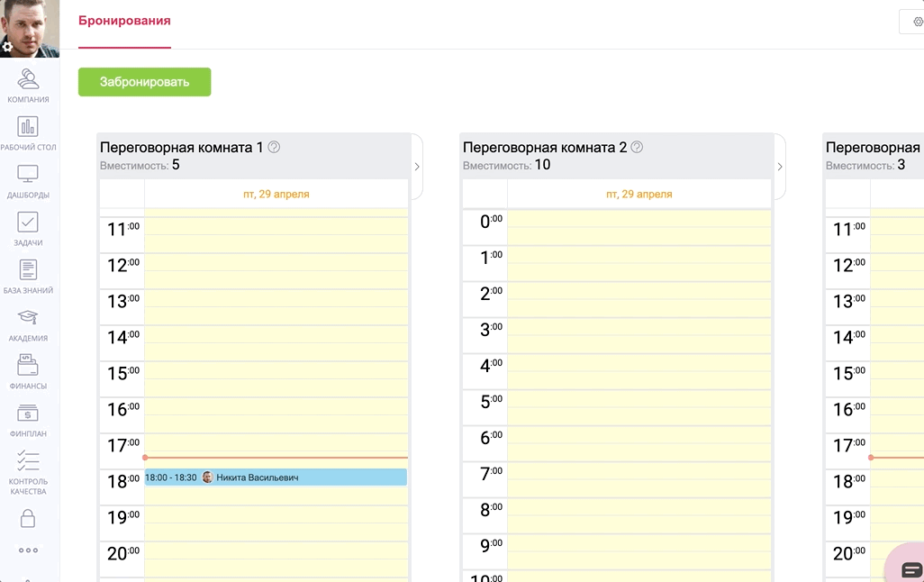The width and height of the screenshot is (924, 582).
Task: Go to Дашборды in sidebar
Action: point(28,180)
